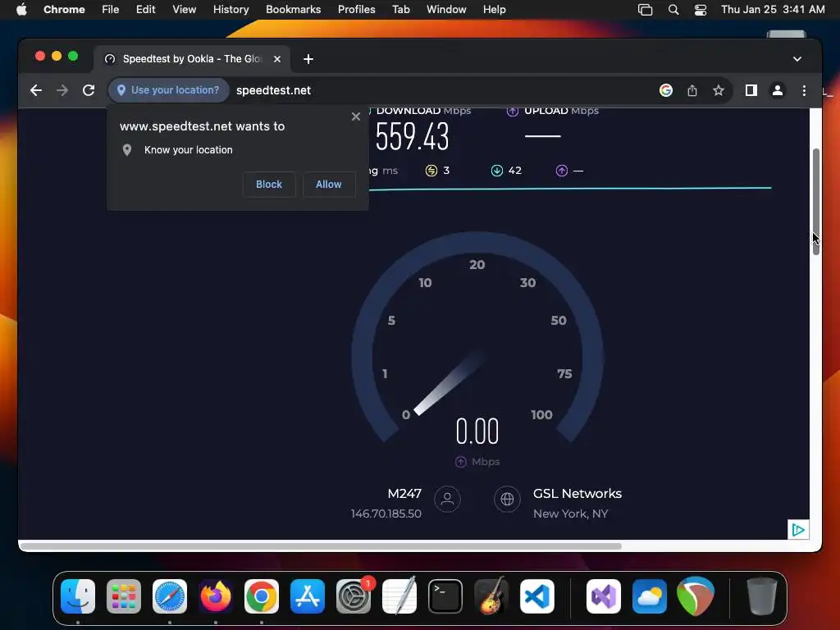Click the AdChoices icon at the bottom right
The width and height of the screenshot is (840, 630).
click(798, 530)
